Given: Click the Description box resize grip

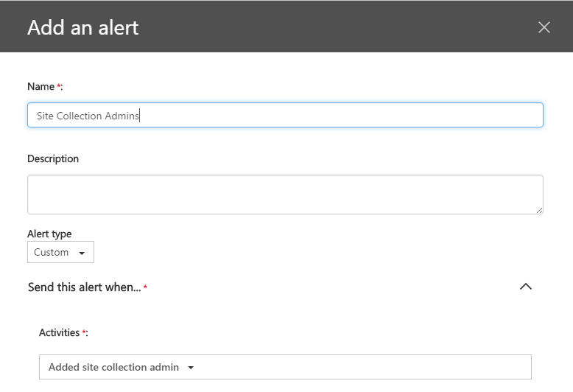Looking at the screenshot, I should click(539, 210).
